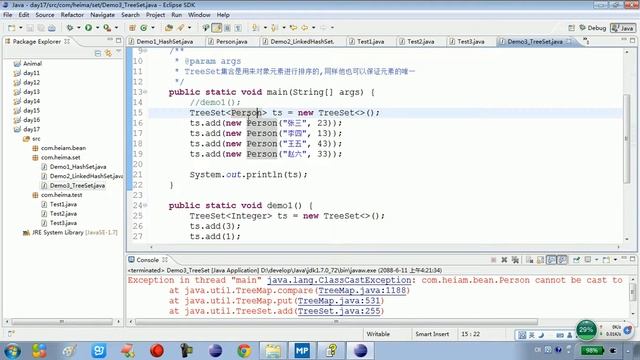Select the Console view tab
The height and width of the screenshot is (360, 640).
[x=147, y=260]
